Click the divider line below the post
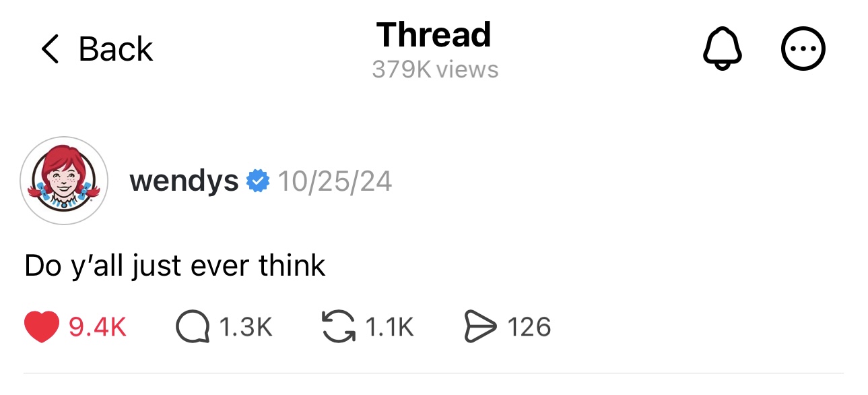This screenshot has width=868, height=395. click(x=434, y=373)
